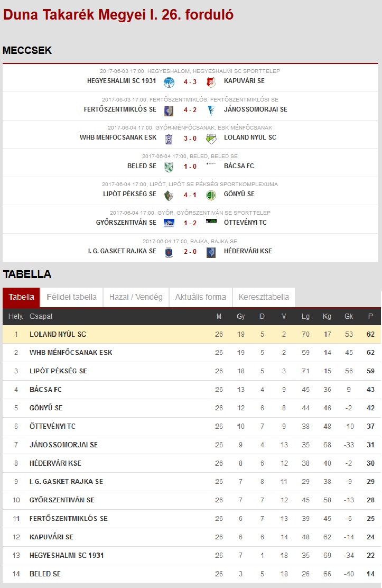This screenshot has width=382, height=588.
Task: Open the Kereszttabella tab
Action: coord(264,297)
